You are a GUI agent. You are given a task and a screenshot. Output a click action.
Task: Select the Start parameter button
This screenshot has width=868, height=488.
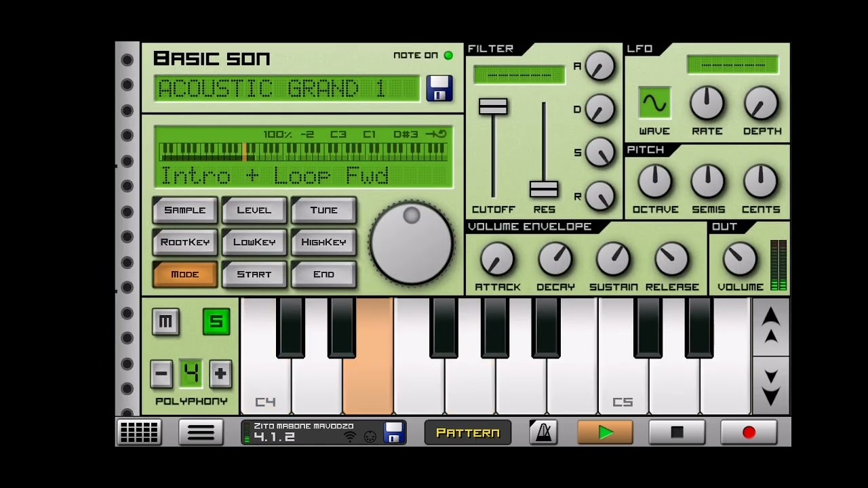[254, 274]
